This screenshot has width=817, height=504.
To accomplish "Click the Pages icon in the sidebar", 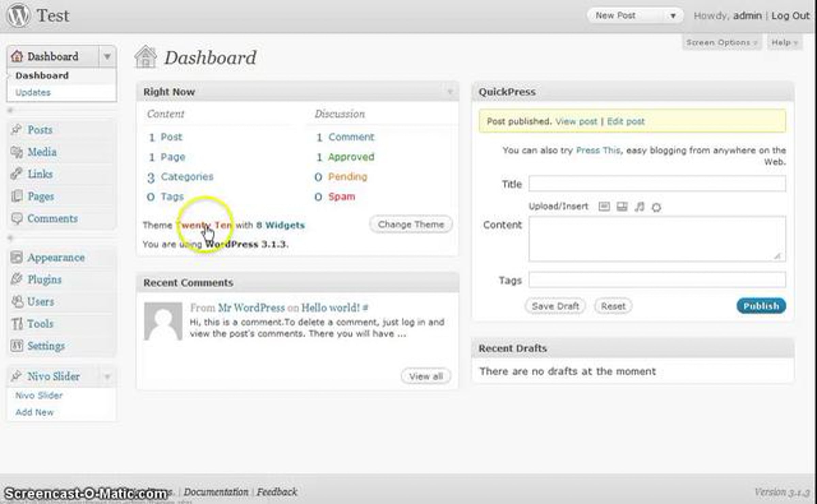I will coord(16,196).
